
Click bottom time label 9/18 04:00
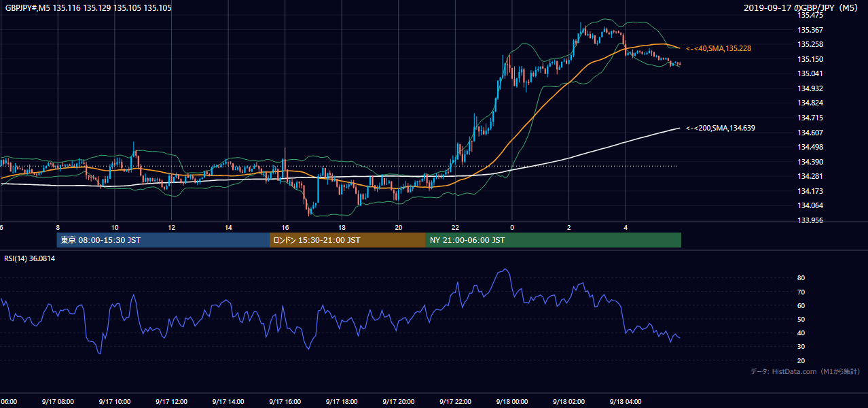626,402
